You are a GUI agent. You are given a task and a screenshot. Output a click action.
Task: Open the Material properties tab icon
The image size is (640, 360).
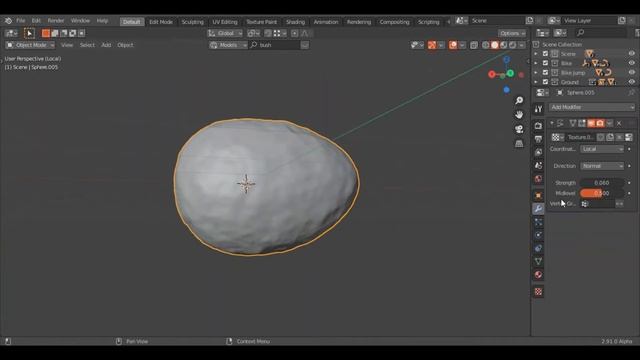pyautogui.click(x=538, y=275)
